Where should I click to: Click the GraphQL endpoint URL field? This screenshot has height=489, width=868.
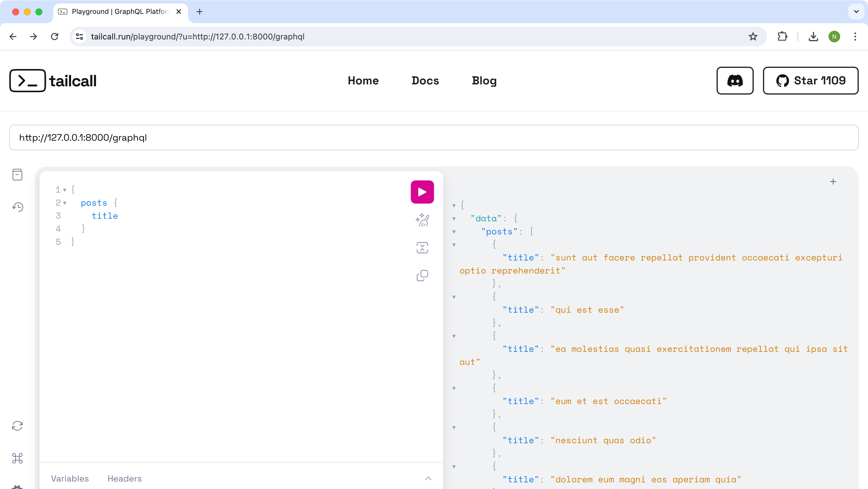click(x=434, y=137)
